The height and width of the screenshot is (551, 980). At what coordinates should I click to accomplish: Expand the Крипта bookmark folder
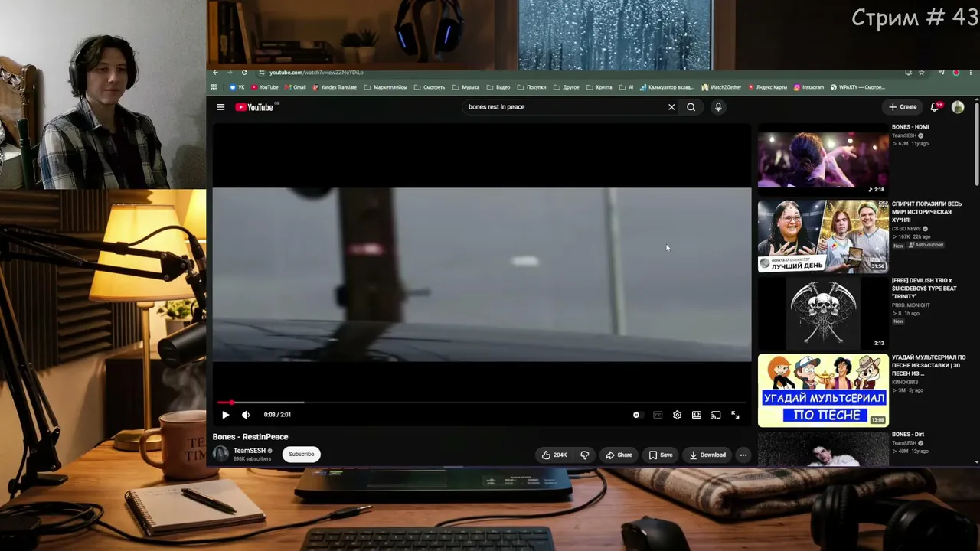point(599,87)
